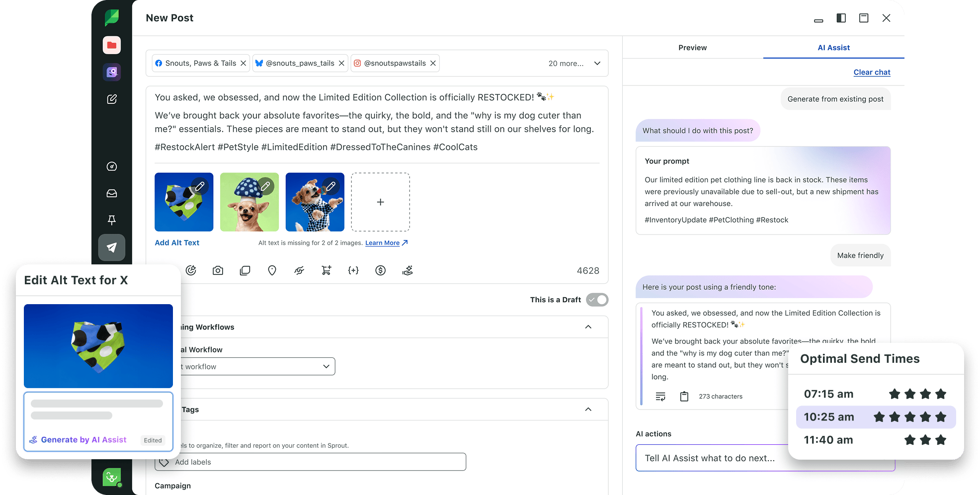Edit the mushroom hat dog image
This screenshot has width=980, height=495.
coord(265,186)
